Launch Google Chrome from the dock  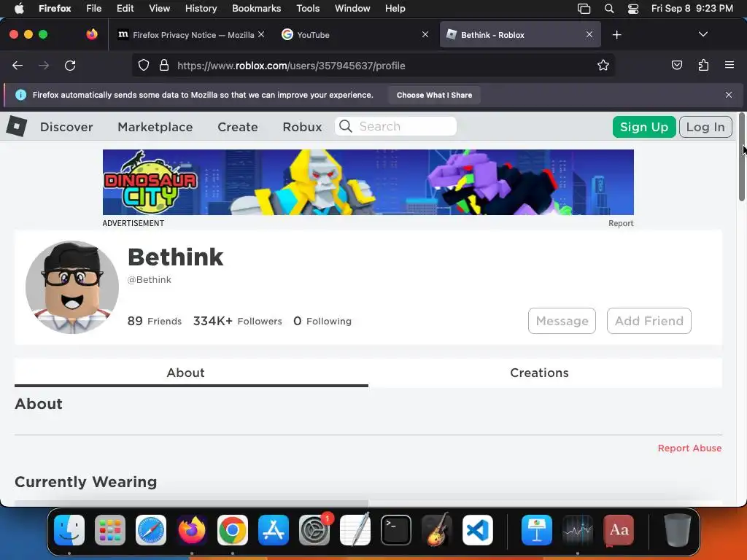(x=233, y=530)
